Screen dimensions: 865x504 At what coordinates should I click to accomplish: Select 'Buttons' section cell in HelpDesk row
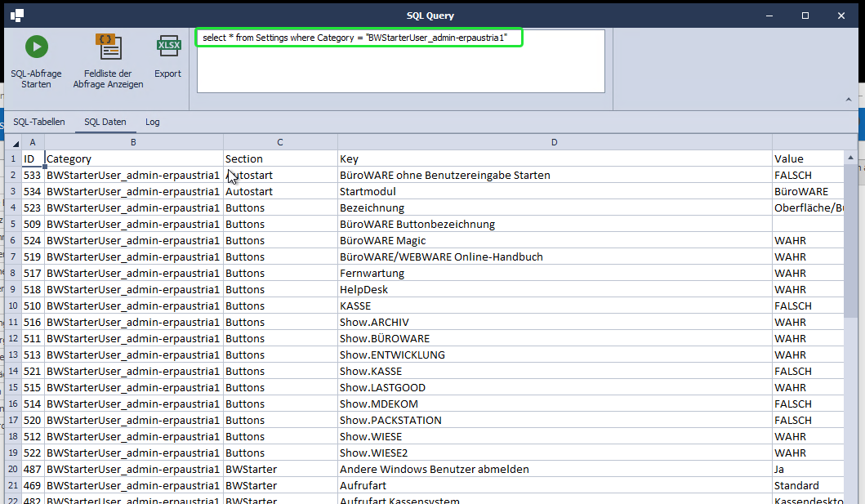280,289
